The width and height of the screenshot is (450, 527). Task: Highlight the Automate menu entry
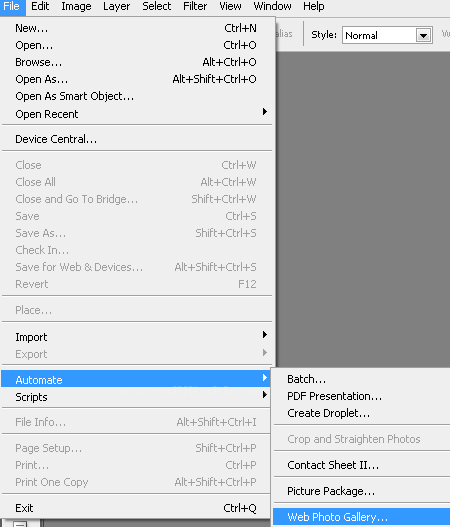(136, 380)
